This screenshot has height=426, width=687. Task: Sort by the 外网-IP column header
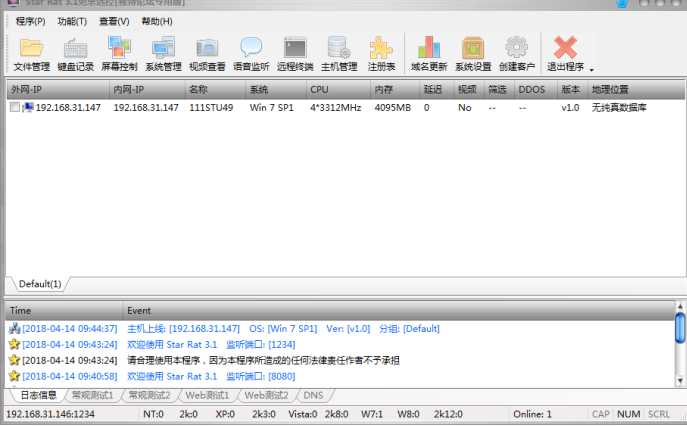point(58,90)
